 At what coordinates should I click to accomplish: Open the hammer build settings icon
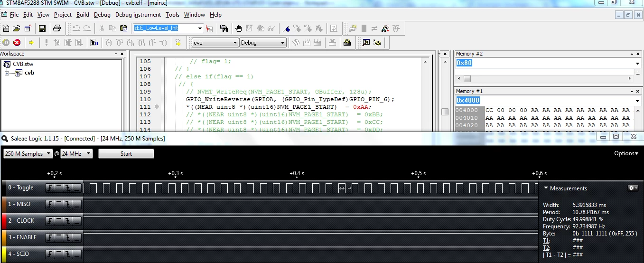click(366, 43)
